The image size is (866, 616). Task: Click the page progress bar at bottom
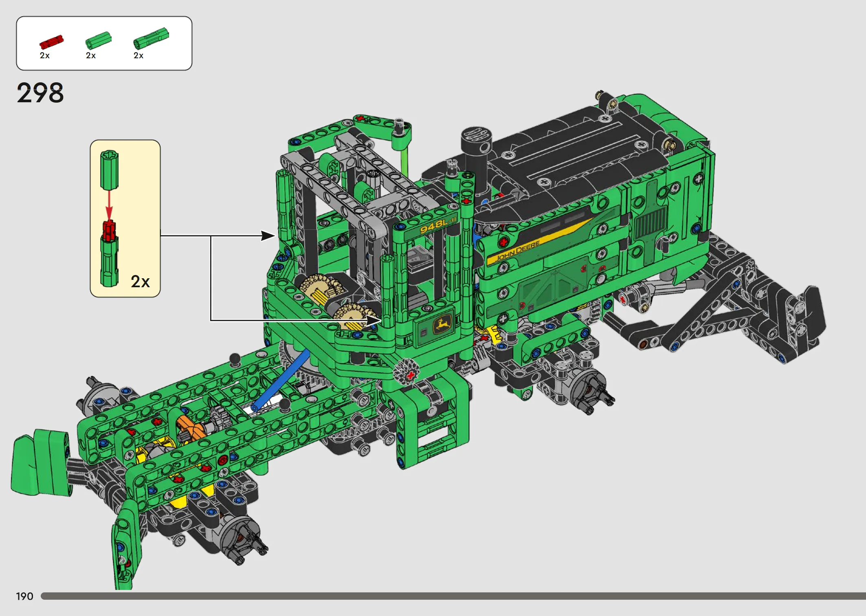pyautogui.click(x=453, y=596)
